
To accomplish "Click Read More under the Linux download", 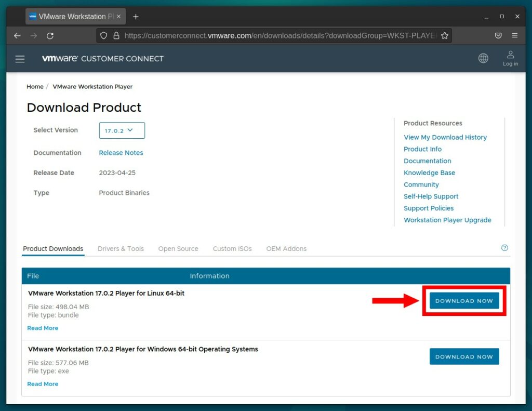I will pyautogui.click(x=43, y=328).
